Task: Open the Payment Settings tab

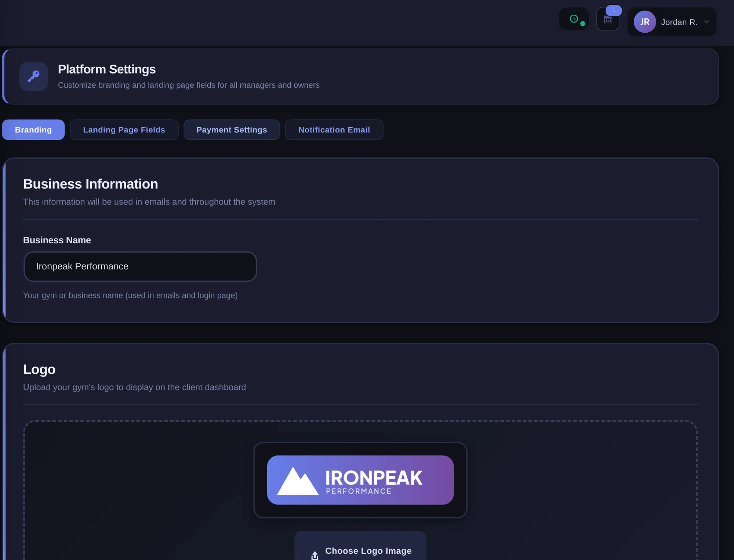Action: 232,130
